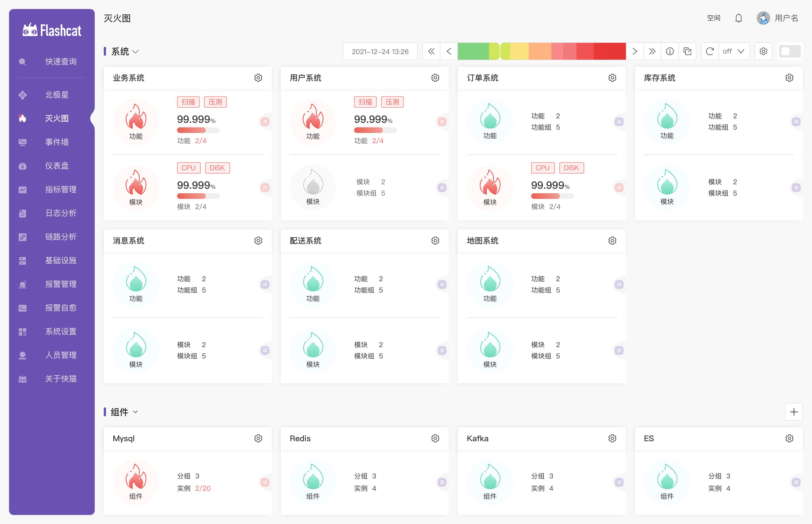Viewport: 812px width, 524px height.
Task: Click the 空间 link in header
Action: coord(714,18)
